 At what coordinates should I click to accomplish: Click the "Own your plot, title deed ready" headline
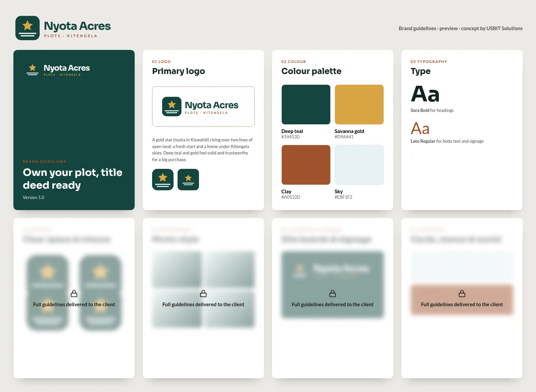[x=73, y=179]
